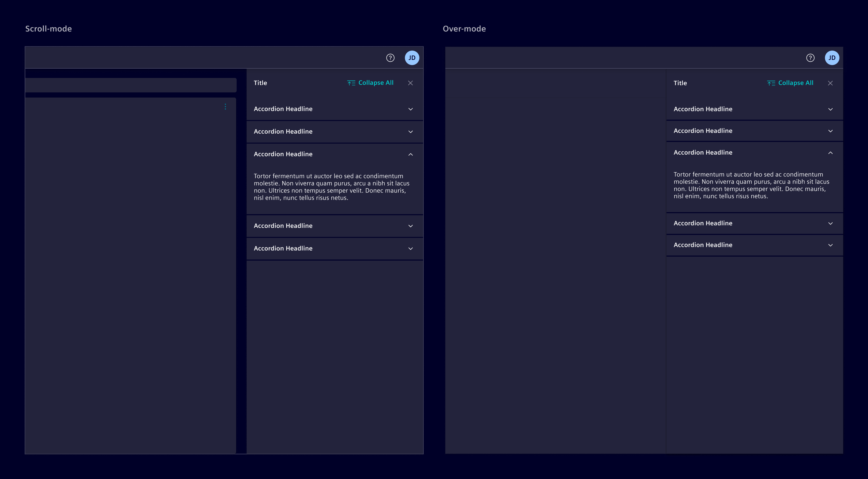Screen dimensions: 868x479
Task: Click Collapse All in Scroll-mode panel
Action: [x=370, y=83]
